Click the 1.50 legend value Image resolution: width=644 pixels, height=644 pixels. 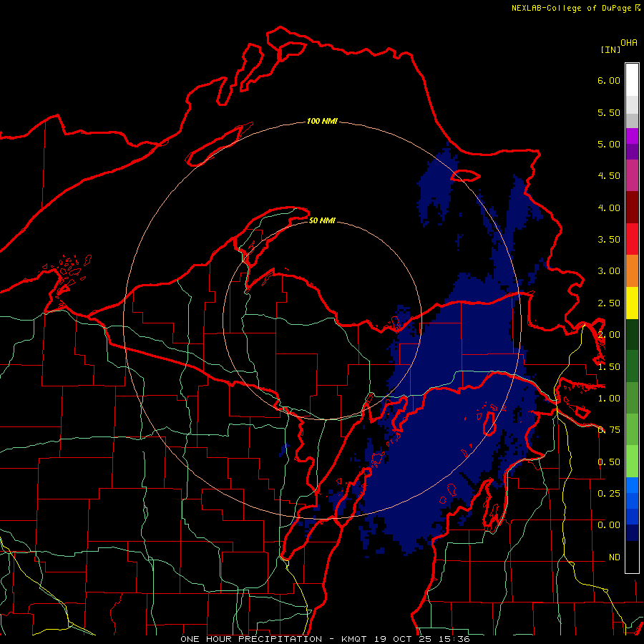click(x=609, y=367)
